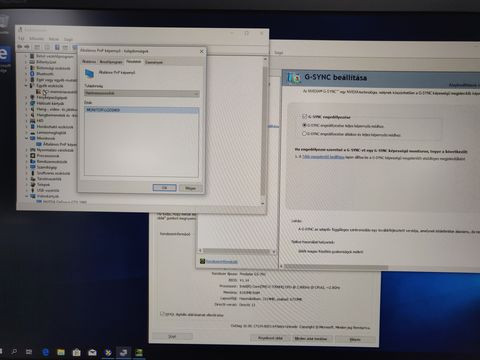The width and height of the screenshot is (480, 360).
Task: Click the warning-marked unknown device icon under Egyéb eszközök
Action: [x=39, y=92]
